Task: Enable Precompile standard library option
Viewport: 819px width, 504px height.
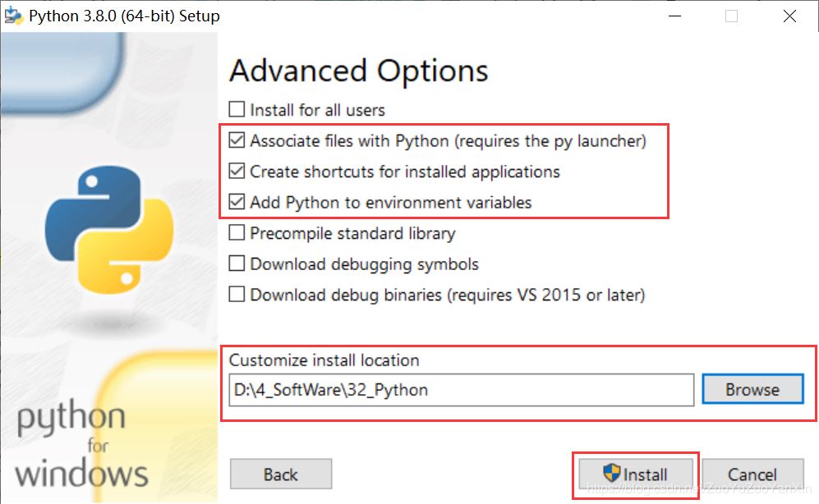Action: pyautogui.click(x=237, y=233)
